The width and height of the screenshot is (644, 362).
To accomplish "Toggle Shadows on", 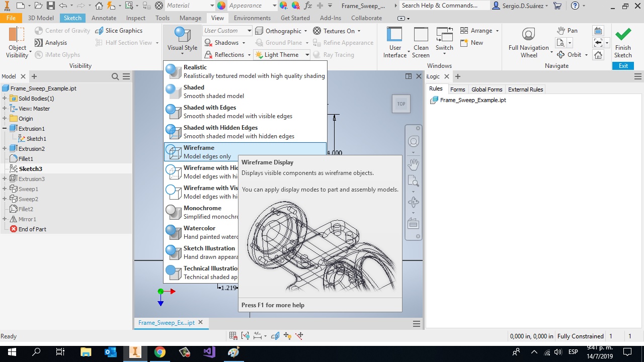I will point(221,42).
